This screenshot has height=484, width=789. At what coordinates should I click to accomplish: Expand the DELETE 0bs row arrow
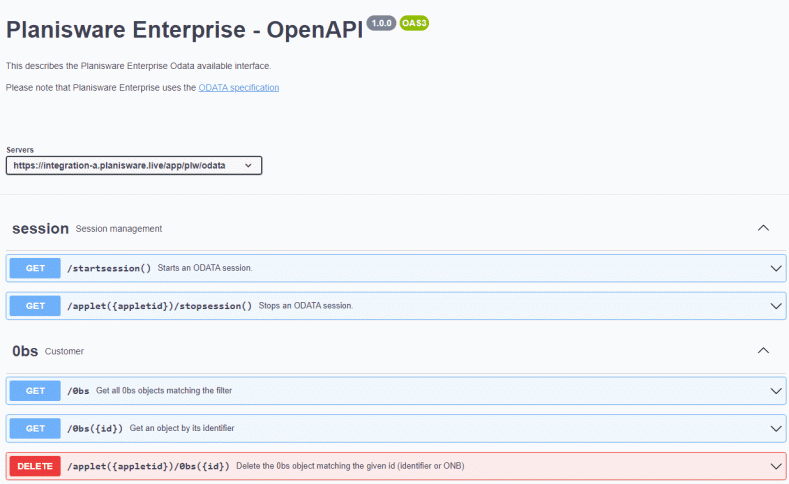click(776, 466)
